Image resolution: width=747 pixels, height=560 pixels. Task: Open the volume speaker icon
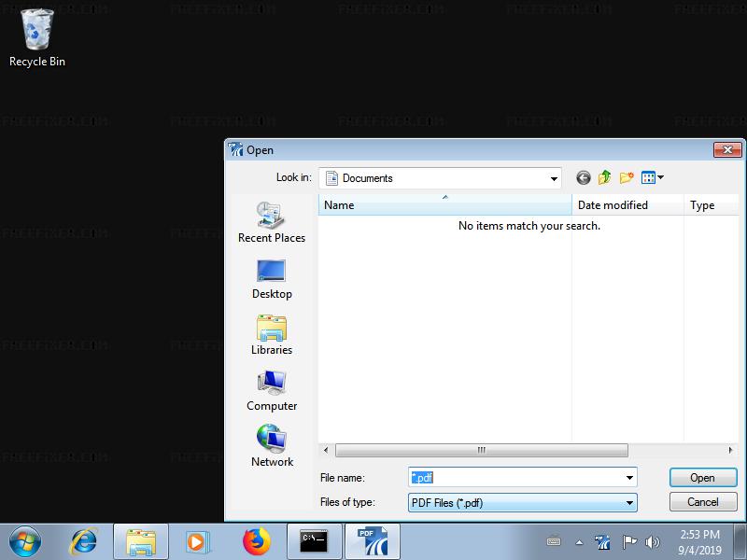click(x=652, y=542)
